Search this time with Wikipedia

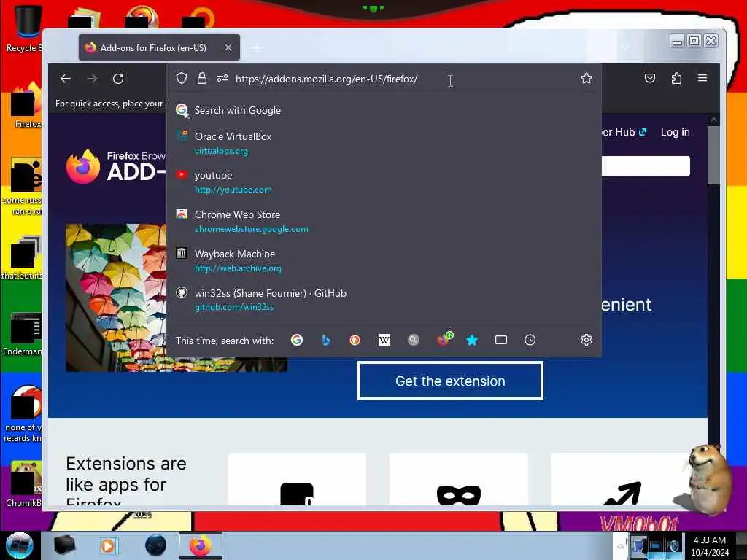click(x=384, y=340)
